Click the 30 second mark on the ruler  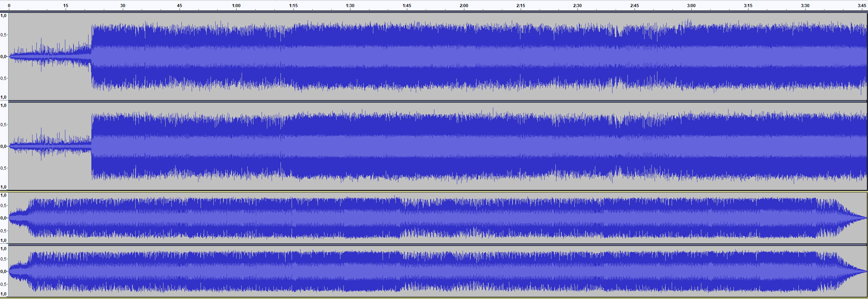122,6
